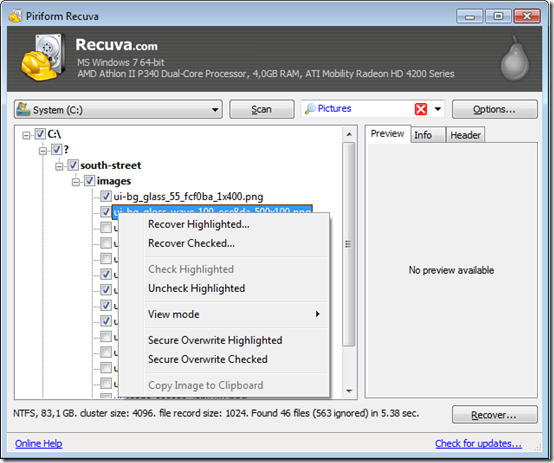The height and width of the screenshot is (463, 554).
Task: Click the file list scroll down arrow
Action: click(349, 391)
